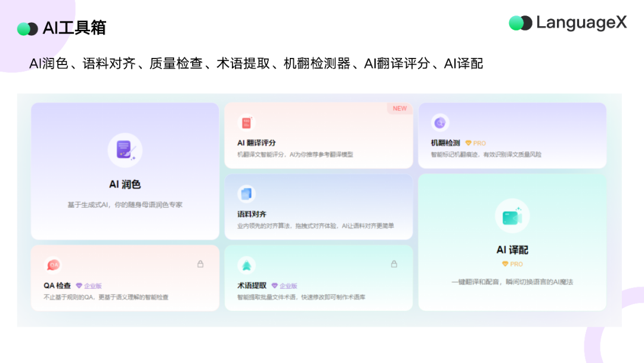The width and height of the screenshot is (644, 363).
Task: Click the LanguageX logo in top right
Action: [x=566, y=23]
